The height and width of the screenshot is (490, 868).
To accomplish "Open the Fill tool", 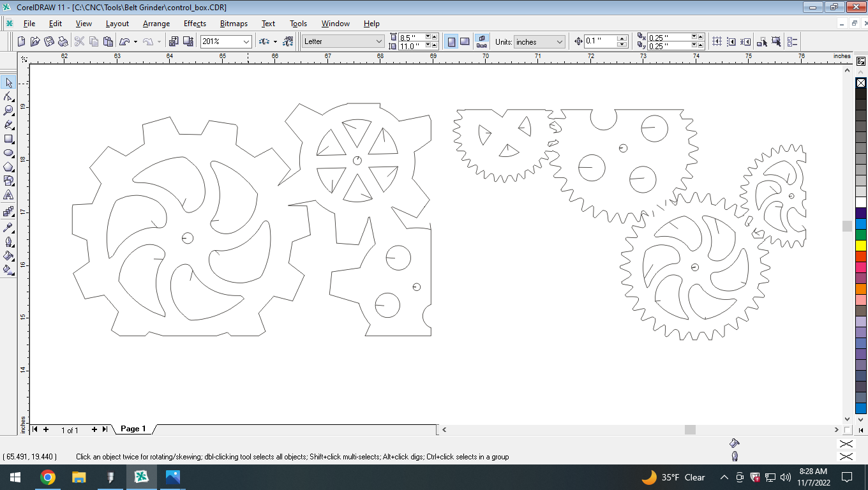I will (8, 256).
